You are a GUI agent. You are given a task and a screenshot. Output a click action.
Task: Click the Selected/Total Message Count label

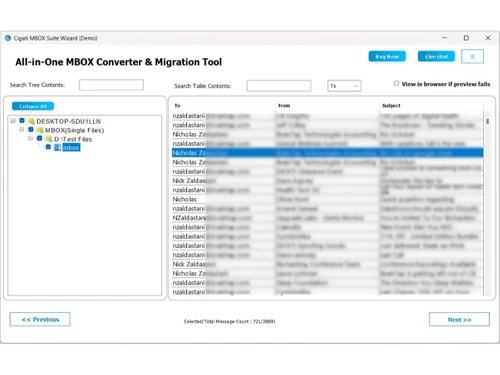230,321
